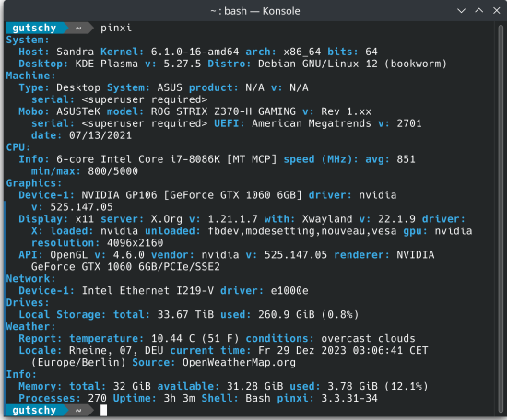The image size is (507, 420).
Task: Click the e1000e driver name
Action: [x=289, y=291]
